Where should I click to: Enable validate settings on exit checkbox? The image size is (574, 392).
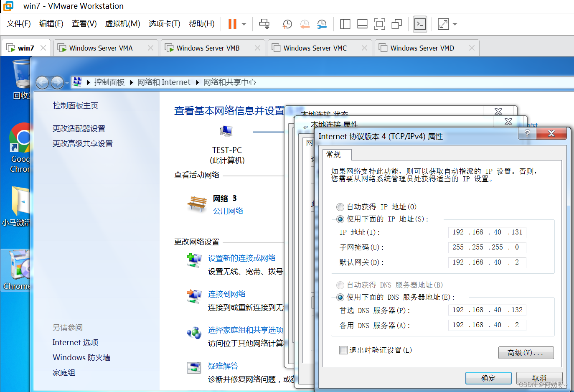pos(343,350)
